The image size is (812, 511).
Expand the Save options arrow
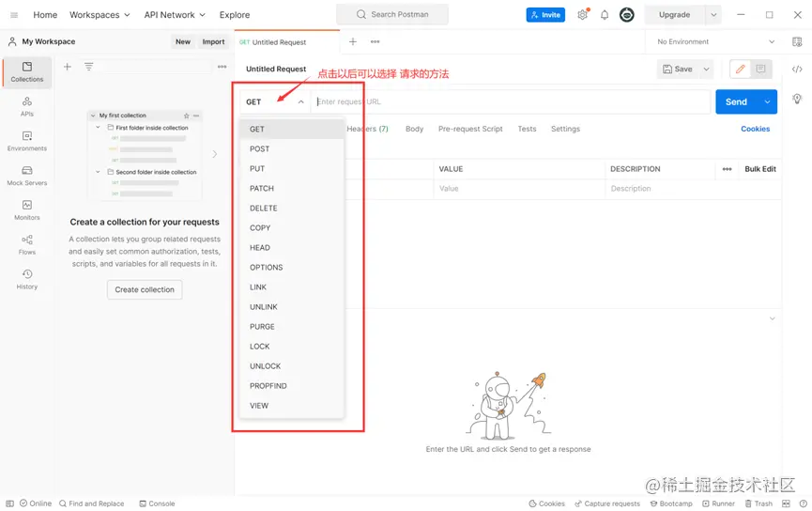tap(706, 69)
